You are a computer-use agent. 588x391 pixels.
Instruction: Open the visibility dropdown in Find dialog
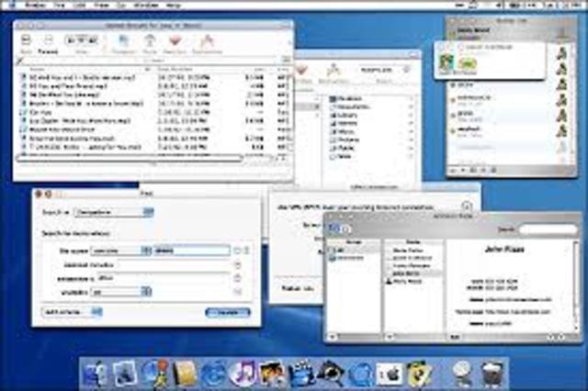tap(120, 291)
